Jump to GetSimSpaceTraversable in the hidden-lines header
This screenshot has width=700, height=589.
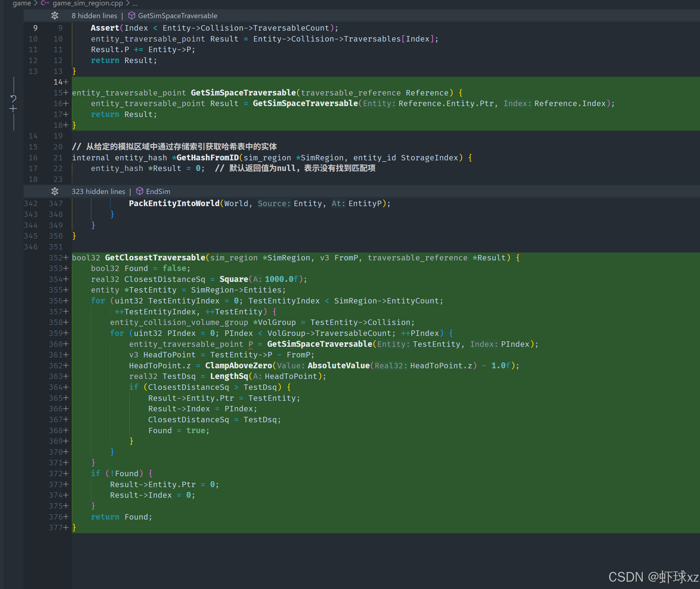pyautogui.click(x=177, y=16)
